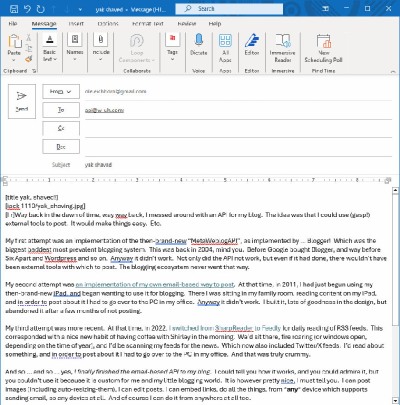Viewport: 400px width, 405px height.
Task: Click the To recipients button
Action: tap(61, 110)
